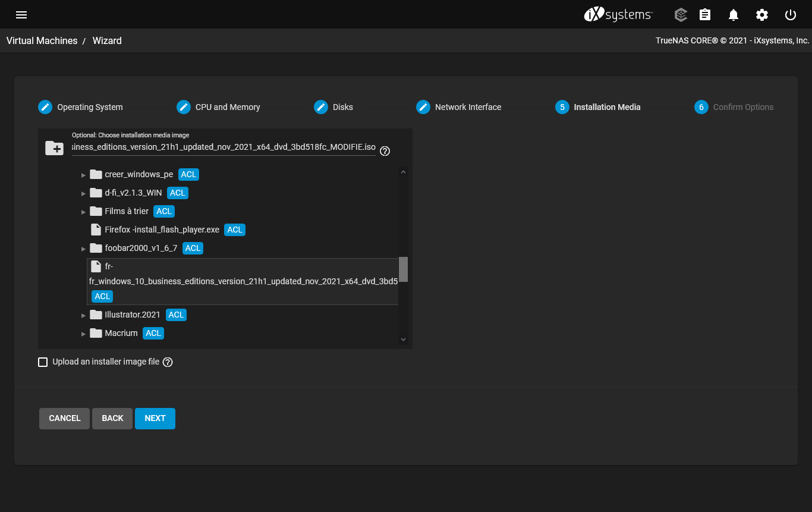Image resolution: width=812 pixels, height=512 pixels.
Task: Click the power icon
Action: tap(791, 15)
